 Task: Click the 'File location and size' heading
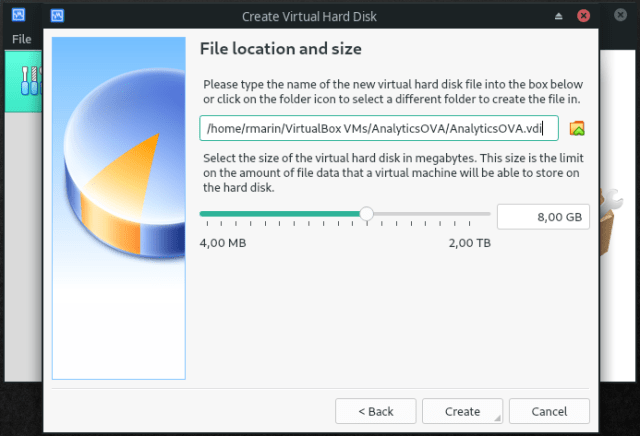pos(281,49)
